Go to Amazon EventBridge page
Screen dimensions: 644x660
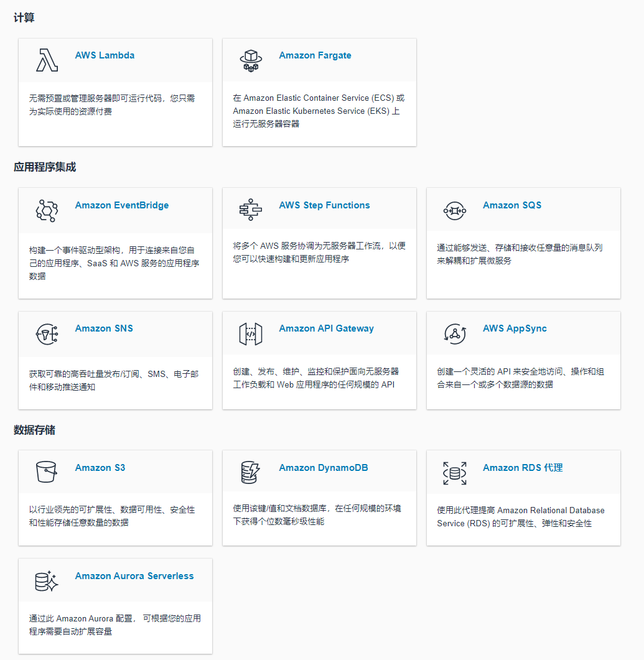pos(122,205)
